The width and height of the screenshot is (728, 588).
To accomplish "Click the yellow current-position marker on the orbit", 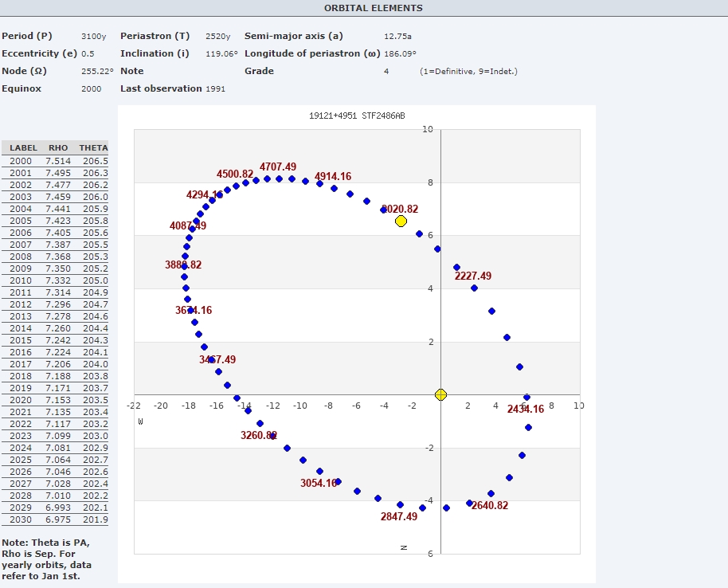I will tap(401, 221).
